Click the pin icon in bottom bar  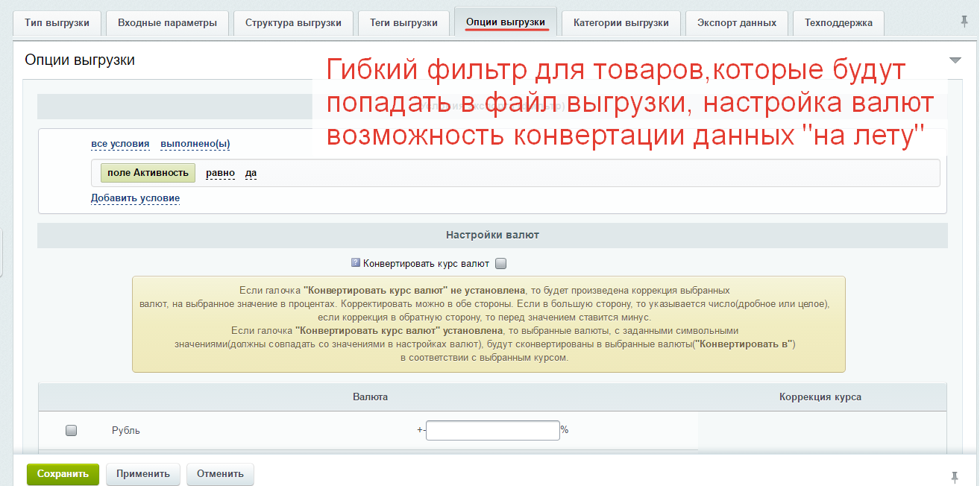click(x=954, y=476)
